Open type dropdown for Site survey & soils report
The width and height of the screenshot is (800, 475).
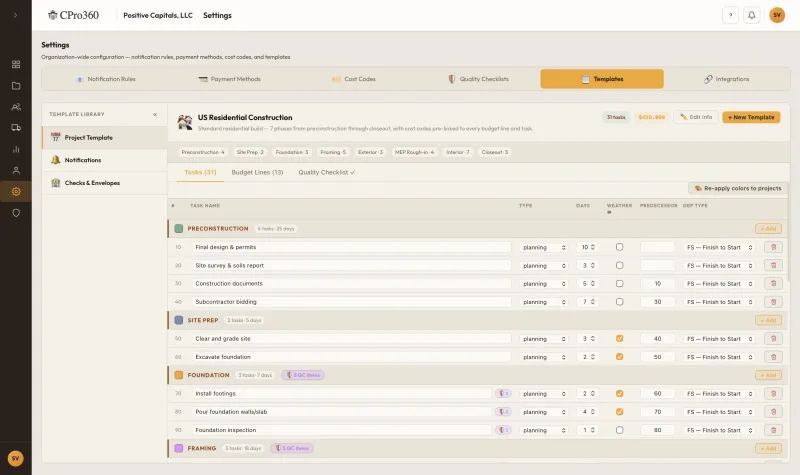(544, 266)
